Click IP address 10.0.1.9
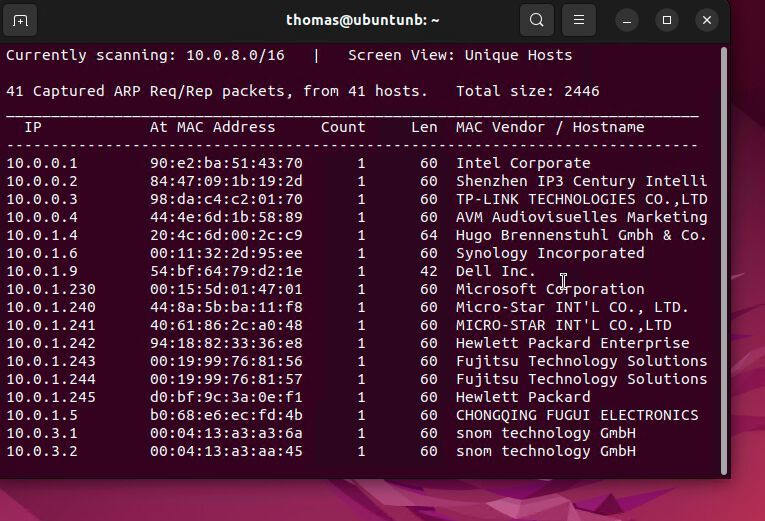 tap(41, 271)
